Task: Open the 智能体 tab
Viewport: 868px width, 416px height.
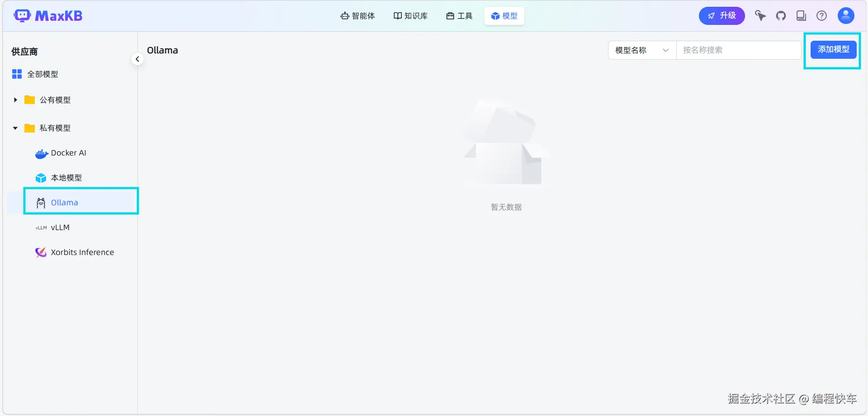Action: click(x=358, y=16)
